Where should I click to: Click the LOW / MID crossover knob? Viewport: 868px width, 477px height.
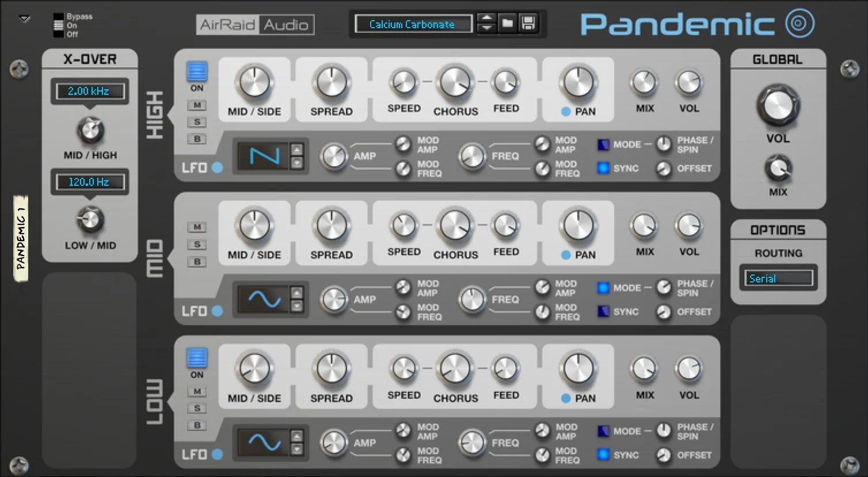coord(90,220)
